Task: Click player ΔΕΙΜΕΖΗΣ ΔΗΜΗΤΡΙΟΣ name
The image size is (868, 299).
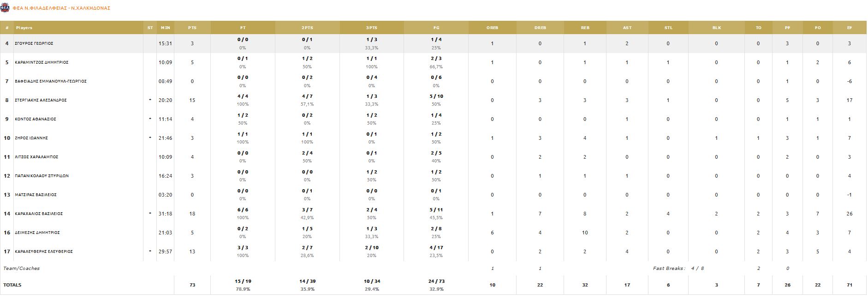Action: click(x=37, y=233)
